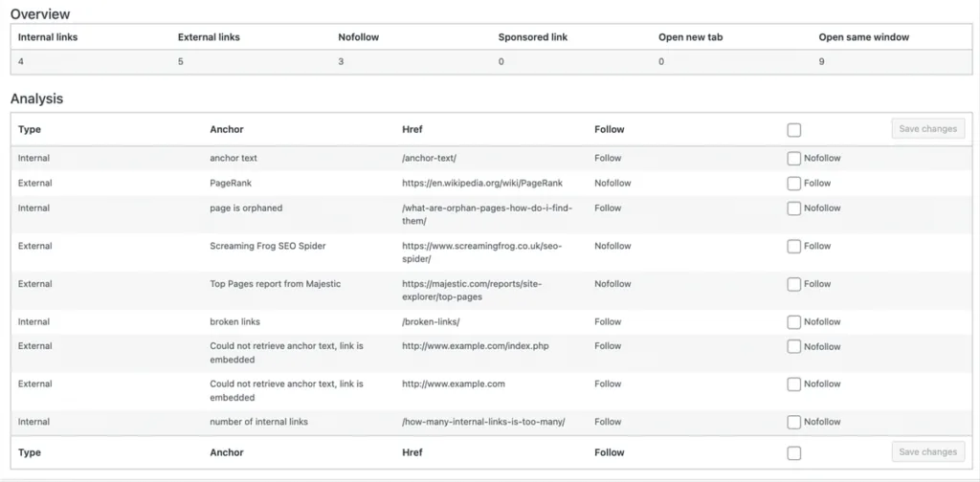This screenshot has width=980, height=482.
Task: Click the /broken-links/ href cell
Action: [x=432, y=321]
